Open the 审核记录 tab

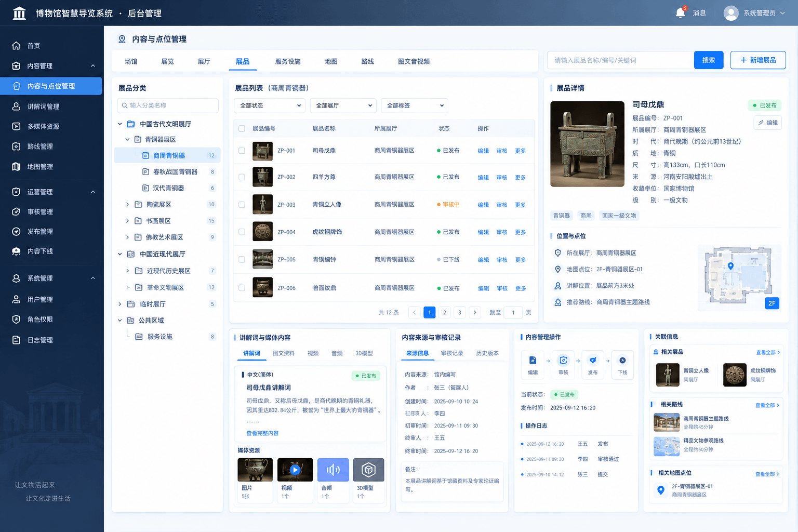point(452,353)
